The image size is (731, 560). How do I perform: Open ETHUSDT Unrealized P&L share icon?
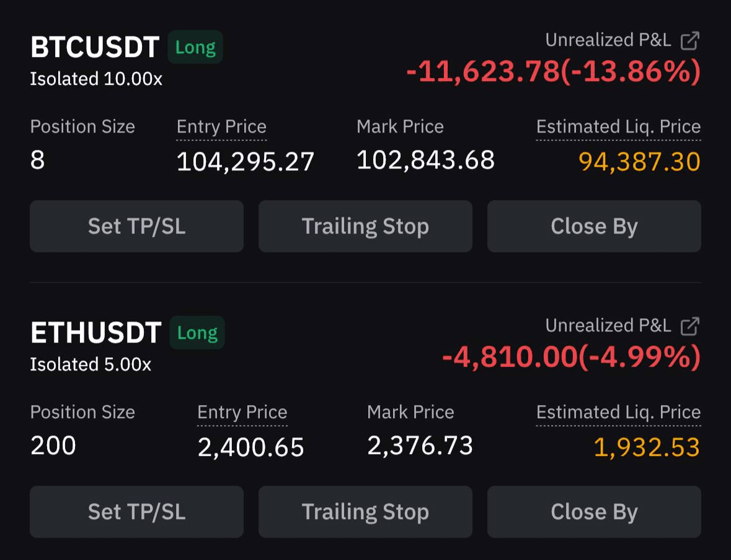click(690, 326)
